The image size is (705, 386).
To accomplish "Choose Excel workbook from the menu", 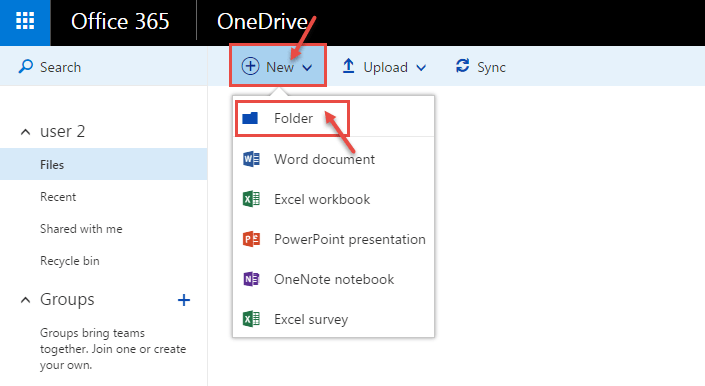I will [x=333, y=199].
